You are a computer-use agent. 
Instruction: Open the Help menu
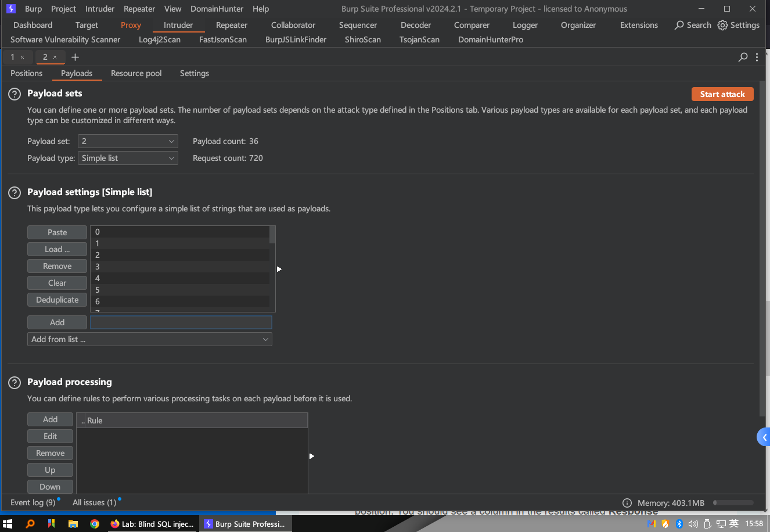[261, 9]
